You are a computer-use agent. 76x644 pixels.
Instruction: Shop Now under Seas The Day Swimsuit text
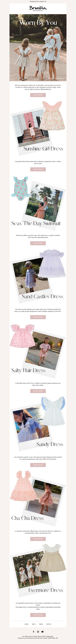[38, 243]
